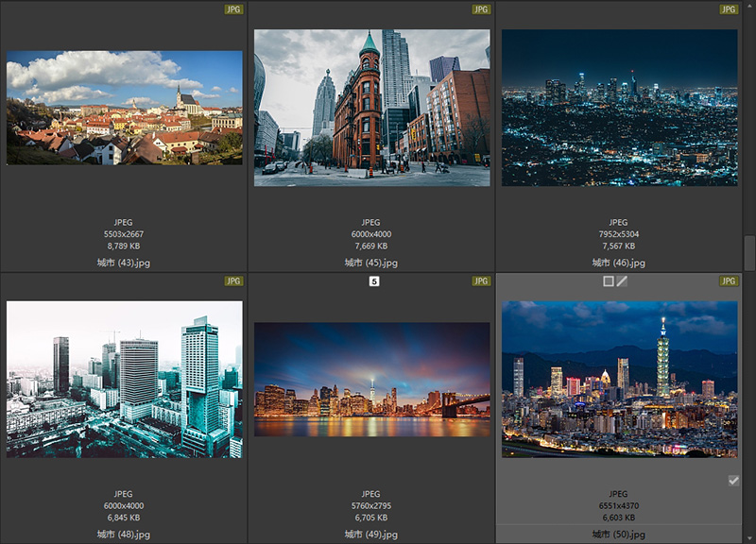Image resolution: width=756 pixels, height=544 pixels.
Task: Click the filename label 城市 (50).jpg
Action: click(619, 535)
